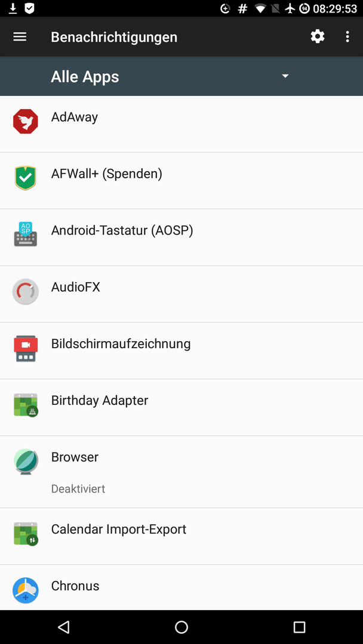Tap the AFWall+ green shield icon

[26, 178]
